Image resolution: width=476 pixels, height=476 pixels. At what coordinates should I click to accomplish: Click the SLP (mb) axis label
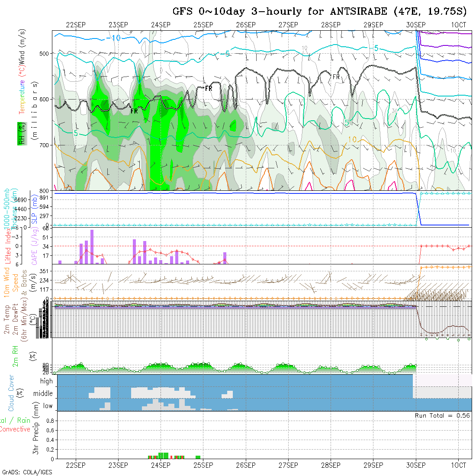[x=34, y=209]
